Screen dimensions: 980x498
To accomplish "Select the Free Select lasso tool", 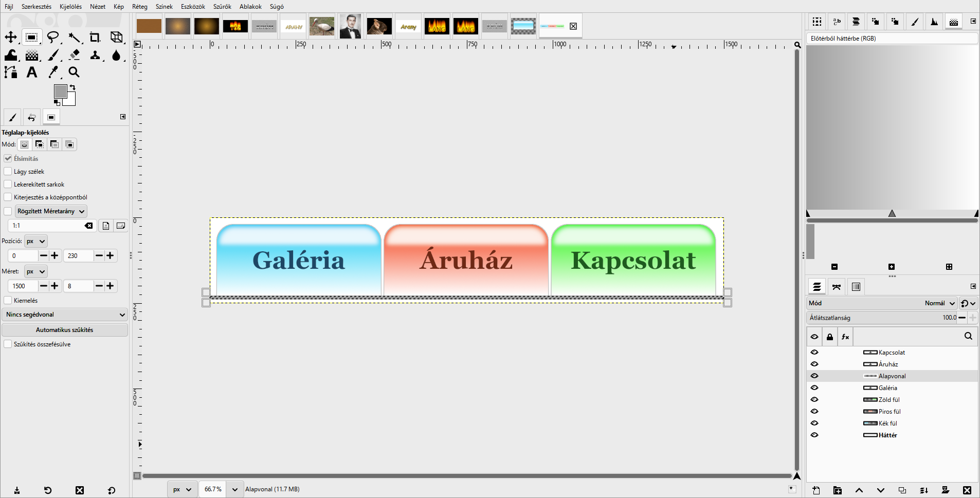I will pyautogui.click(x=53, y=37).
